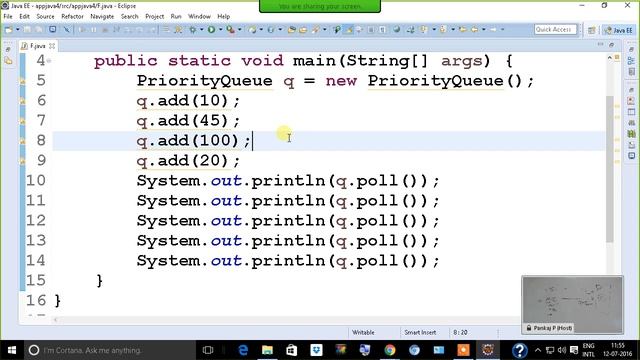This screenshot has width=640, height=360.
Task: Toggle Mark Occurrences highlighter icon
Action: 348,29
